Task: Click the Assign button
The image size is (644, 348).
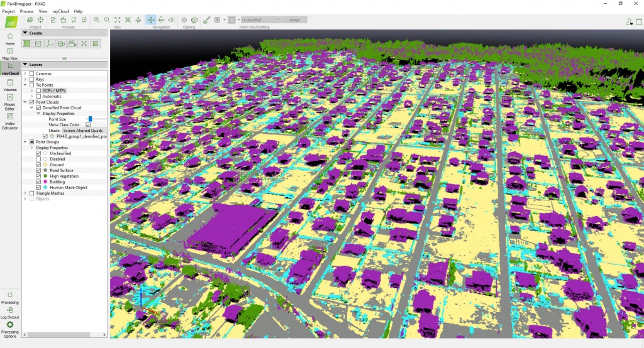Action: 295,20
